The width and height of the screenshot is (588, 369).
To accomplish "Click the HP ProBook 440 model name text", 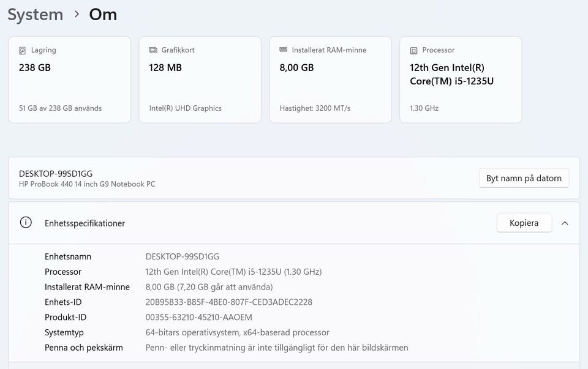I will click(x=87, y=184).
